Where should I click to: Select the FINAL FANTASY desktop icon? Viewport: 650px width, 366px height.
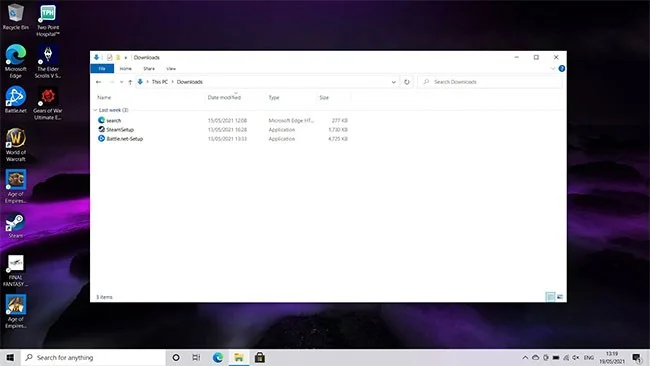tap(16, 270)
